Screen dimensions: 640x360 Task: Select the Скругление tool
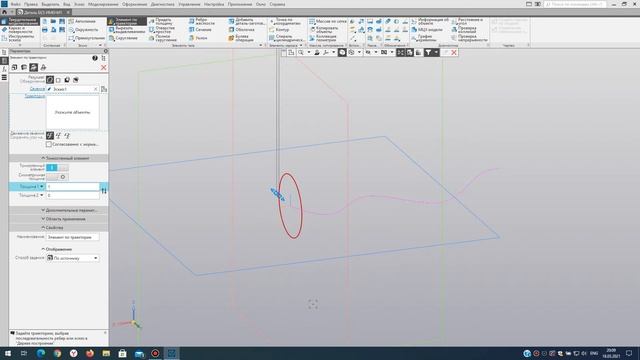123,38
